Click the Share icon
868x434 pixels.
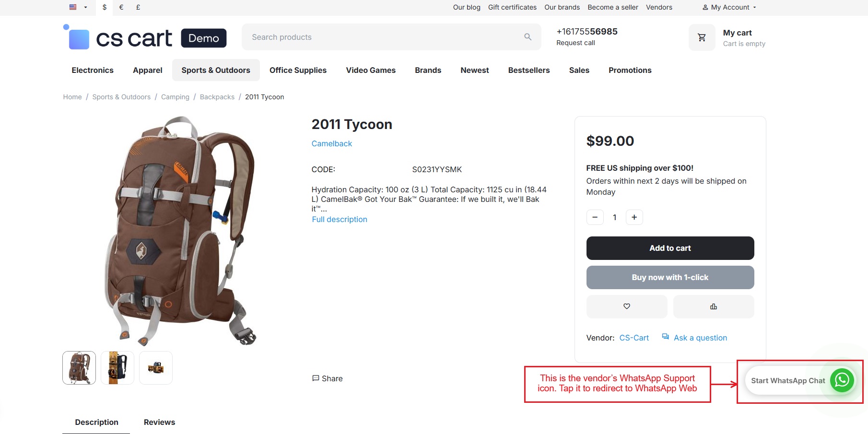pos(316,378)
